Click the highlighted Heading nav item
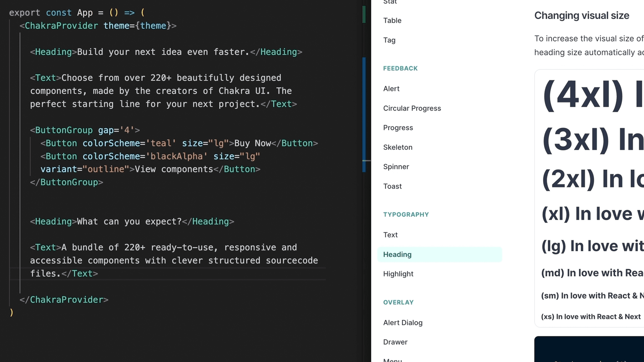Viewport: 644px width, 362px height. [397, 255]
